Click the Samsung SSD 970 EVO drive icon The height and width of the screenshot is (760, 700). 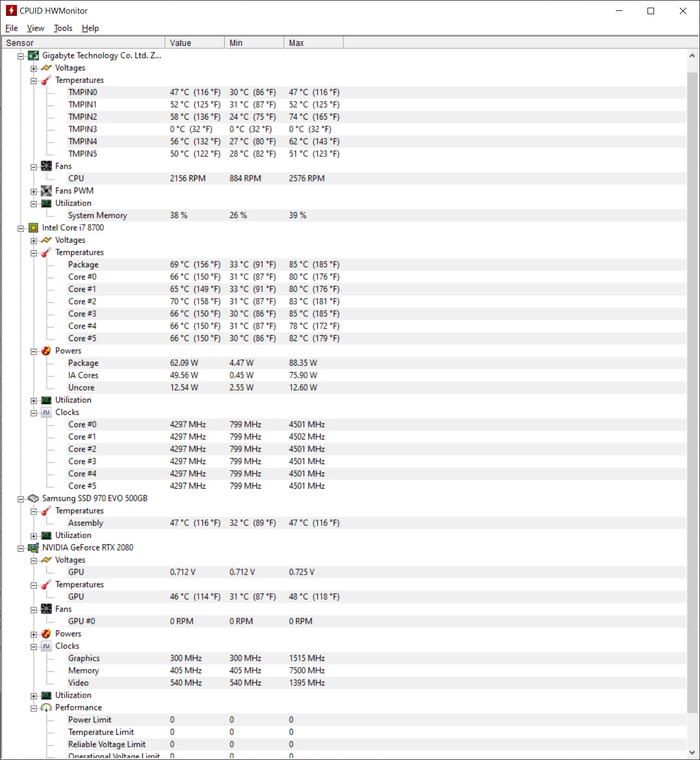[33, 498]
